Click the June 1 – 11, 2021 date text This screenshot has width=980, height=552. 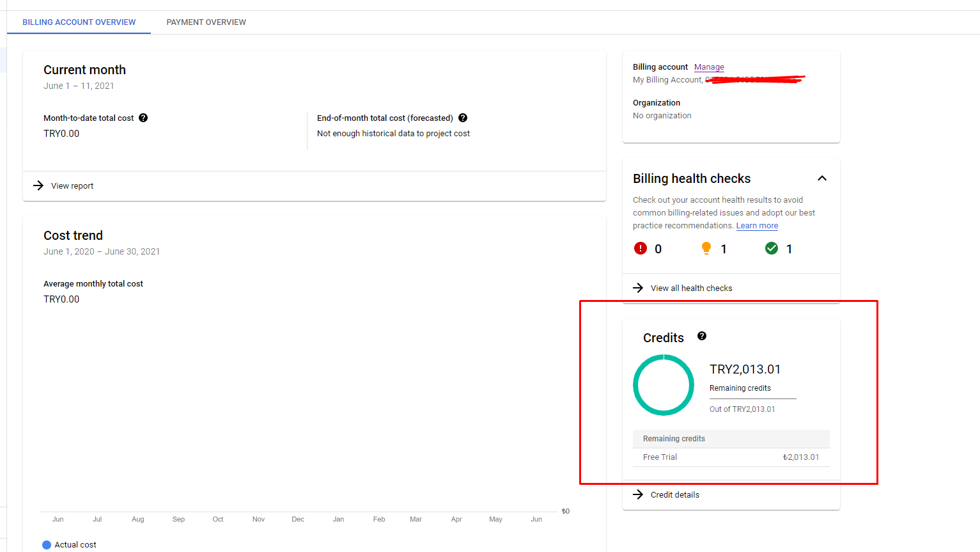79,86
